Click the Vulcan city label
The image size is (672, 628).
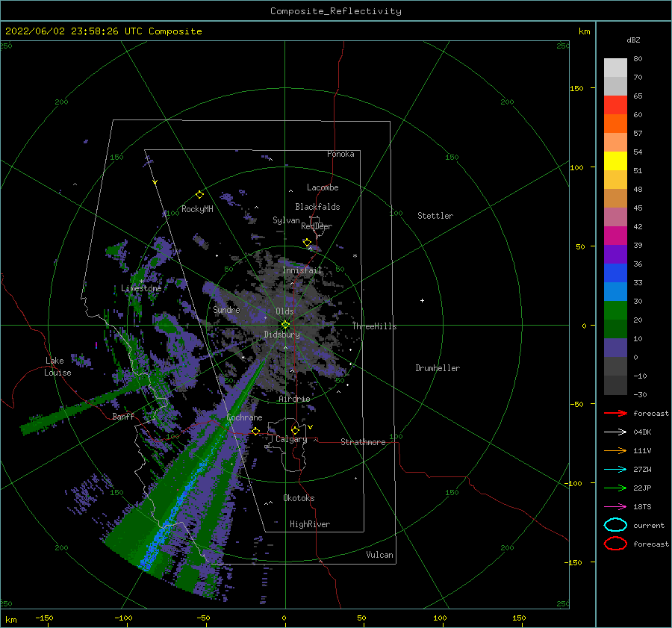pyautogui.click(x=380, y=555)
